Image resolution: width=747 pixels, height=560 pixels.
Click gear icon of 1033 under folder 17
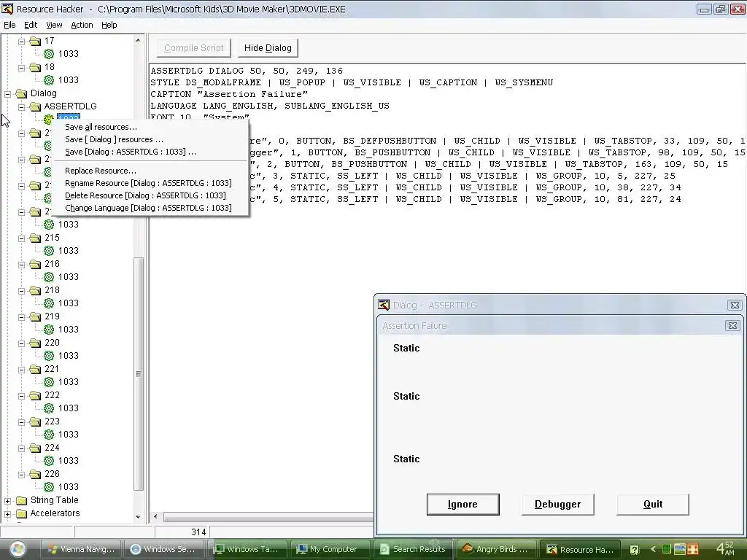click(x=49, y=54)
